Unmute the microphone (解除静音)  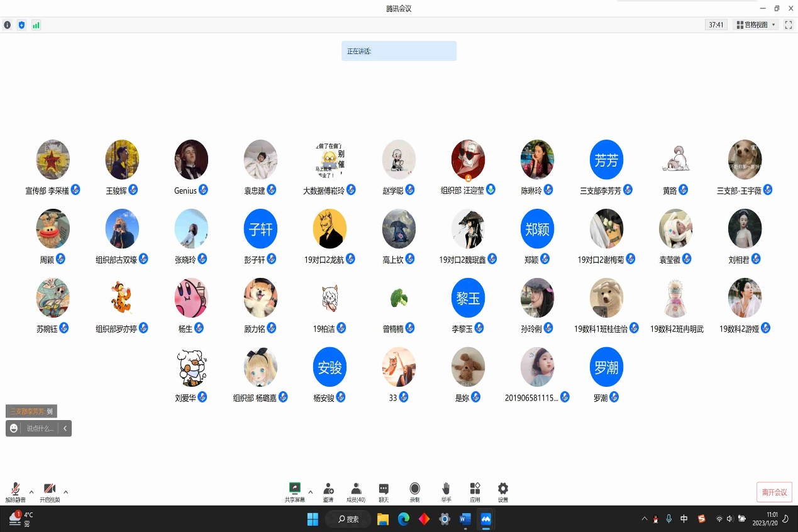coord(15,489)
